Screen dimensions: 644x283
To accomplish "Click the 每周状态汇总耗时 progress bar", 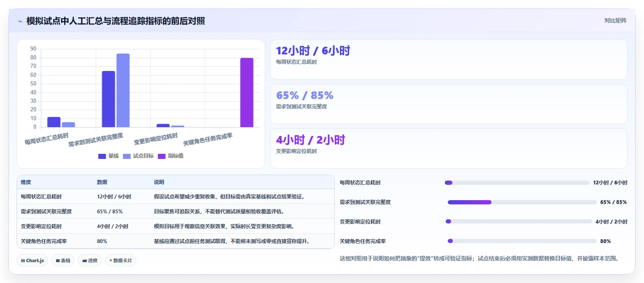I will 517,183.
